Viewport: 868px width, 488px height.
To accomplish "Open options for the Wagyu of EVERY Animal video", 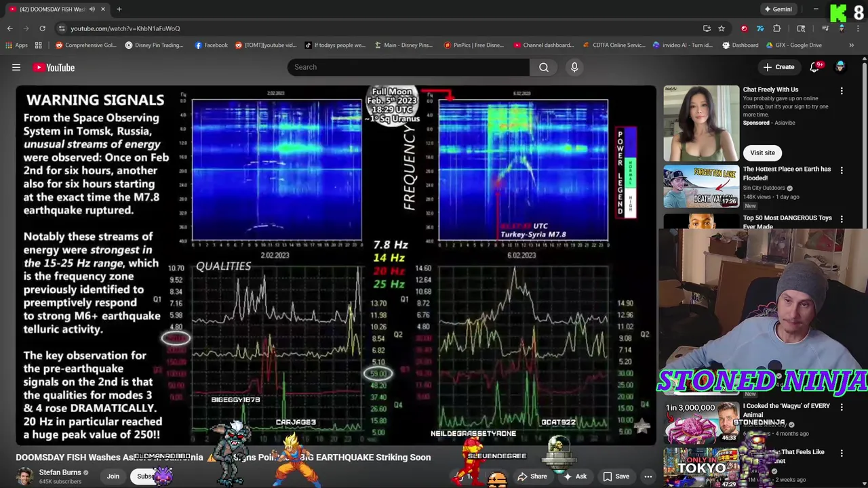I will [x=842, y=407].
